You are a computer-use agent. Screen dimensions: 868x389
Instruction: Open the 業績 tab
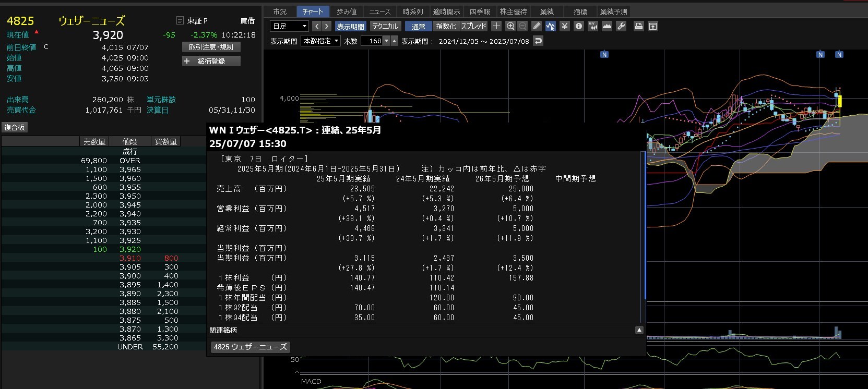point(547,11)
